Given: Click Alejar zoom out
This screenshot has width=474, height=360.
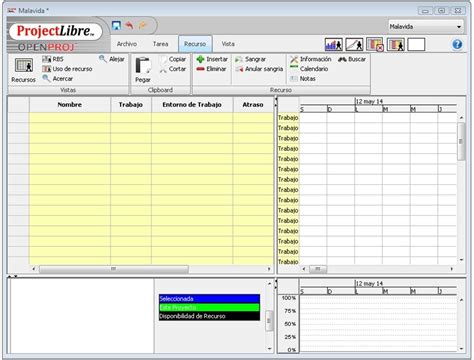Looking at the screenshot, I should click(x=112, y=59).
